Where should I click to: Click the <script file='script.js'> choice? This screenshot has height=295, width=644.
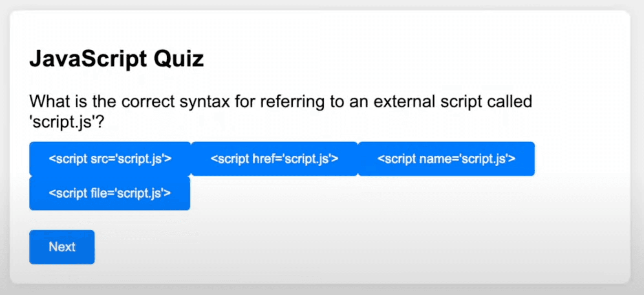[110, 193]
